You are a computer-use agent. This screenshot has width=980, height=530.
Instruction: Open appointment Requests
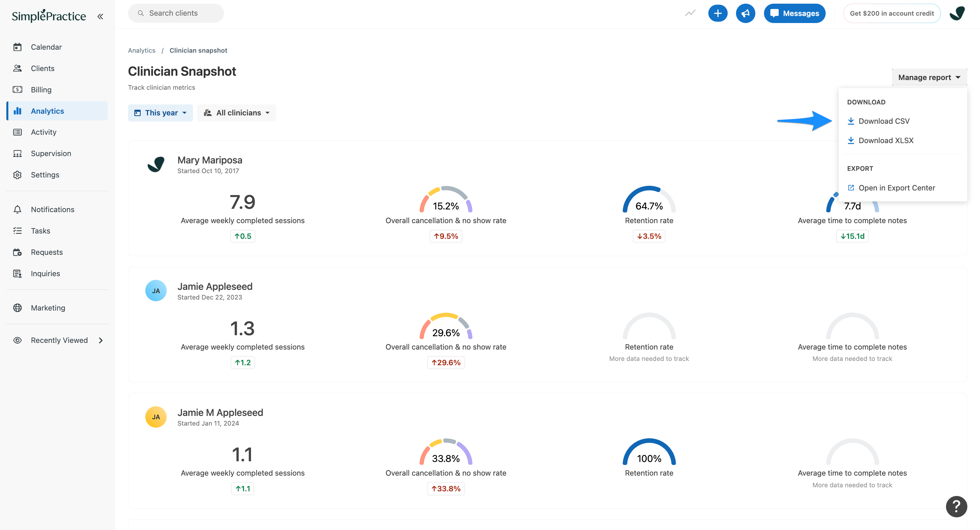[x=57, y=252]
